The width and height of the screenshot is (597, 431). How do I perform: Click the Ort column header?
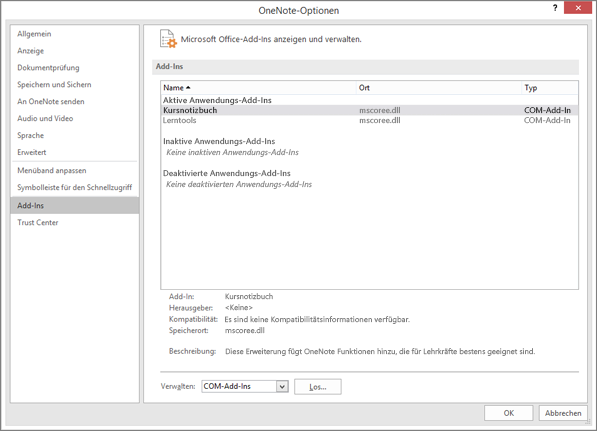point(438,88)
